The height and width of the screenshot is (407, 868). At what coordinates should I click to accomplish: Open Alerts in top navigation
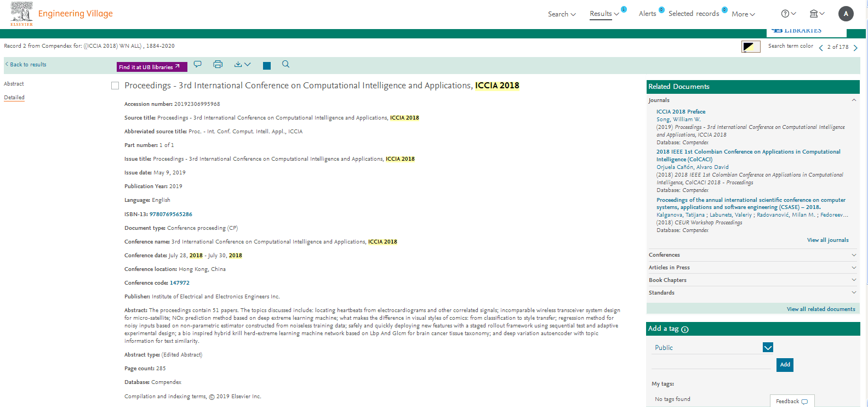pyautogui.click(x=647, y=14)
